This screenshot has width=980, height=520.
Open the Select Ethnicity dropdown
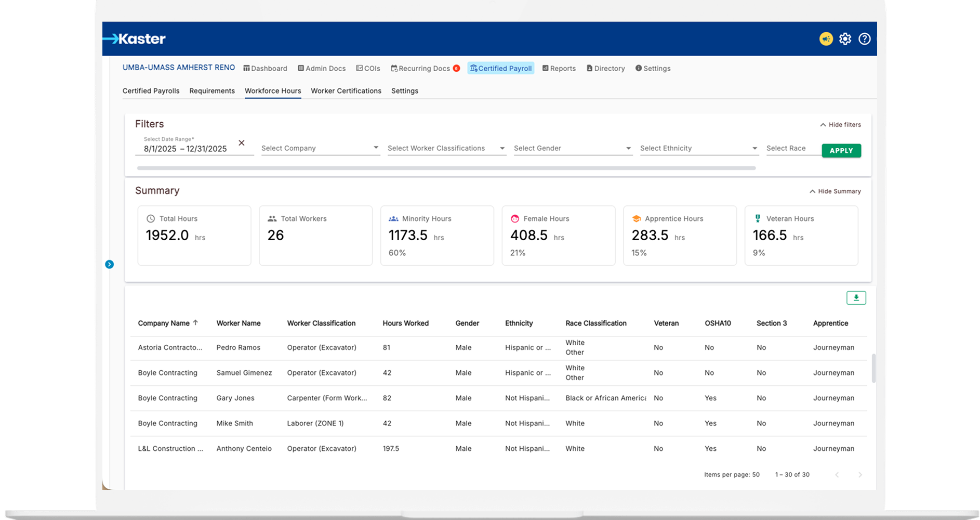(x=699, y=148)
